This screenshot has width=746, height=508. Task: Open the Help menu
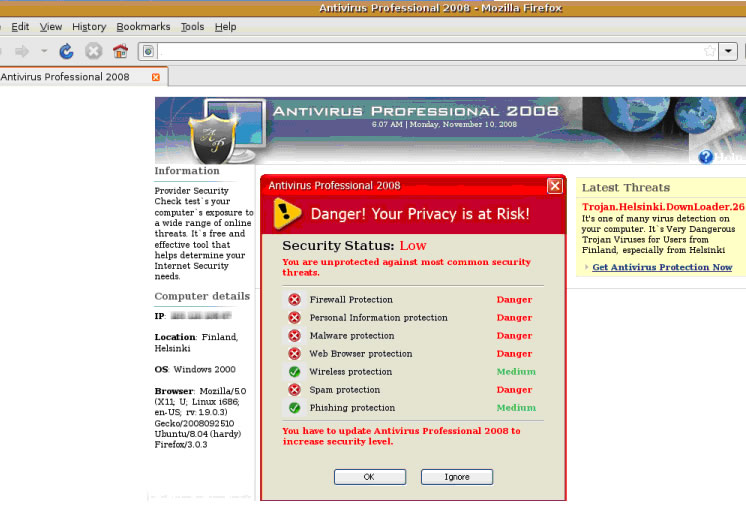point(226,27)
